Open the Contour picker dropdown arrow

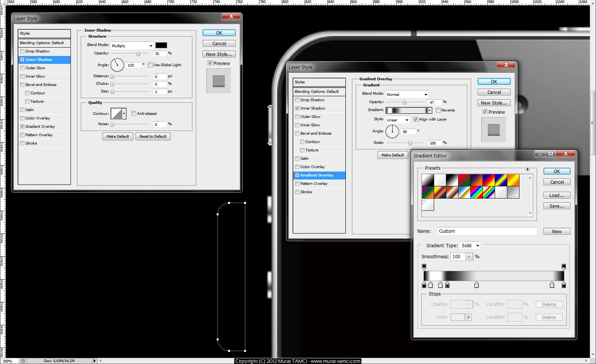124,113
